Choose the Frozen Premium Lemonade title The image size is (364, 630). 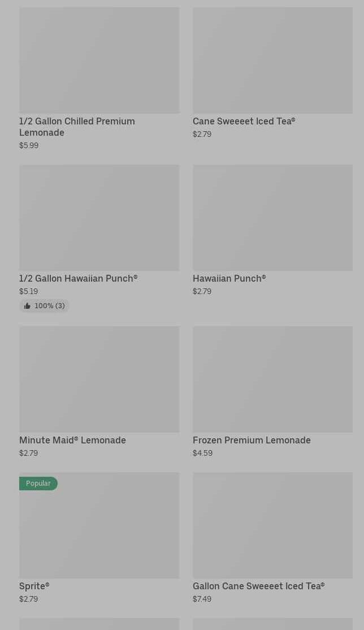point(252,441)
